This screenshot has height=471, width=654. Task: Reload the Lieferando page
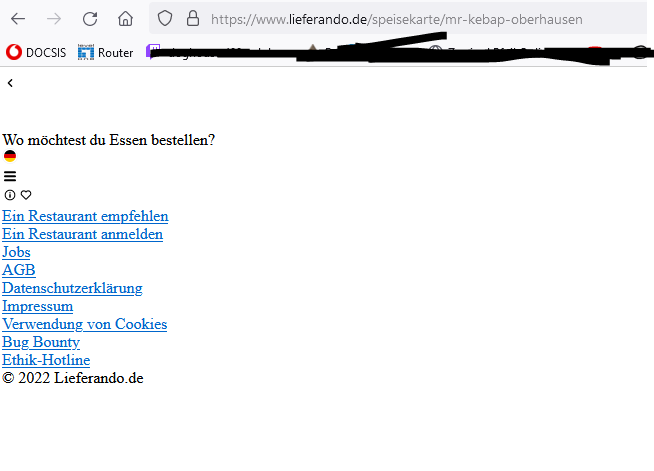90,19
